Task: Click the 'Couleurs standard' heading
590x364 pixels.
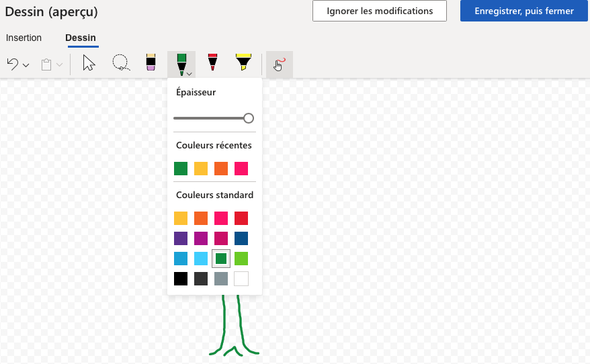Action: pyautogui.click(x=214, y=195)
